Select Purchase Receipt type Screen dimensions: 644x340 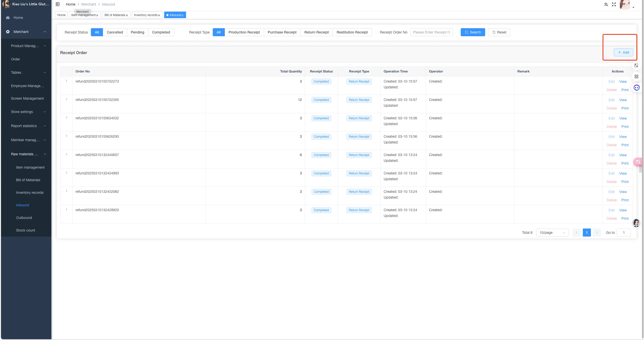[x=282, y=32]
